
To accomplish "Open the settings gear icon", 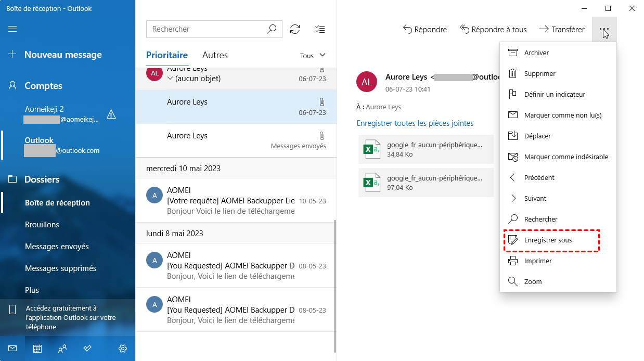I will [123, 349].
